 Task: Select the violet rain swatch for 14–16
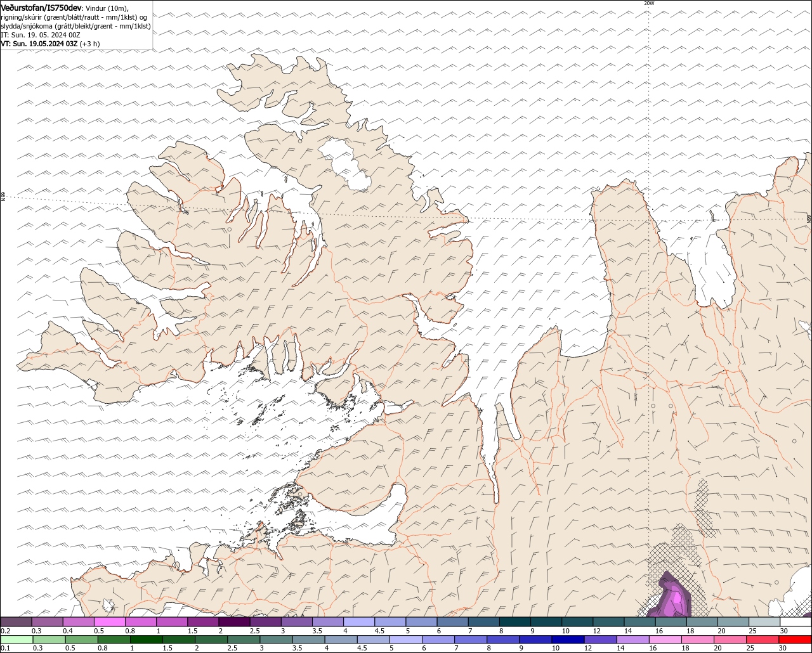633,639
